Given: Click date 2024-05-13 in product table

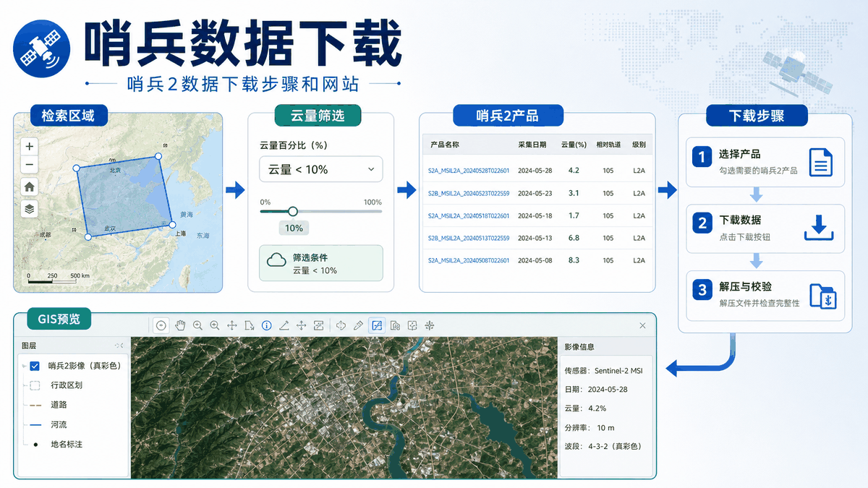Looking at the screenshot, I should click(535, 238).
